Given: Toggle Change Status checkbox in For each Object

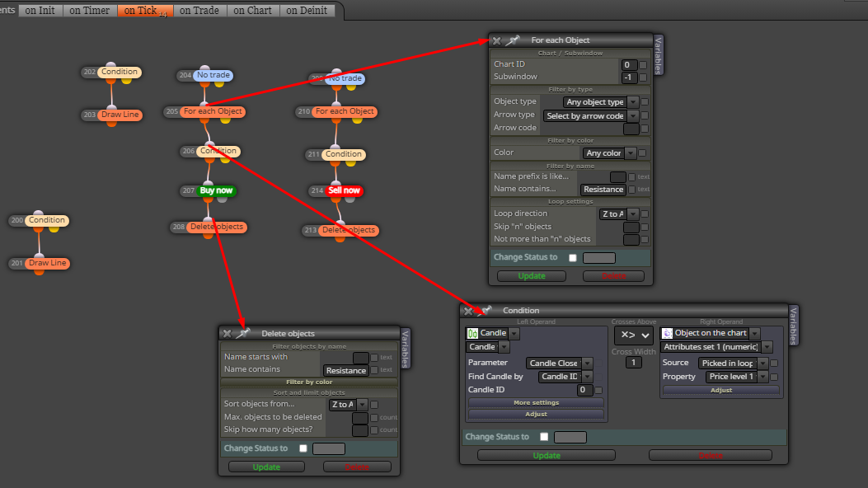Looking at the screenshot, I should [x=573, y=258].
